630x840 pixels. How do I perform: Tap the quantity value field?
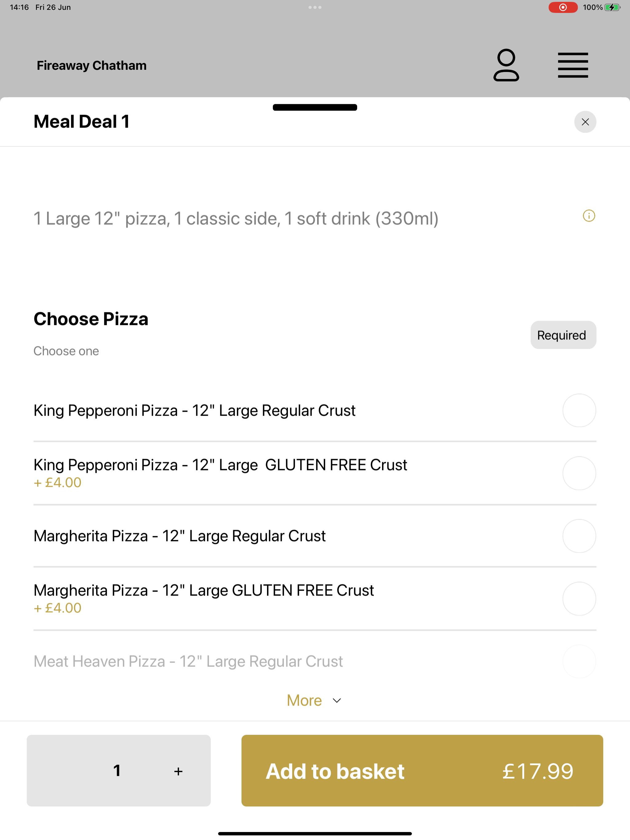pos(117,771)
